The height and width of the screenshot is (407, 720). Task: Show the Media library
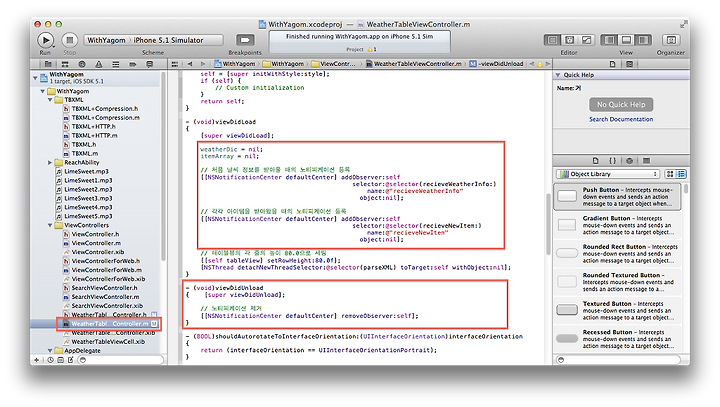coord(647,161)
